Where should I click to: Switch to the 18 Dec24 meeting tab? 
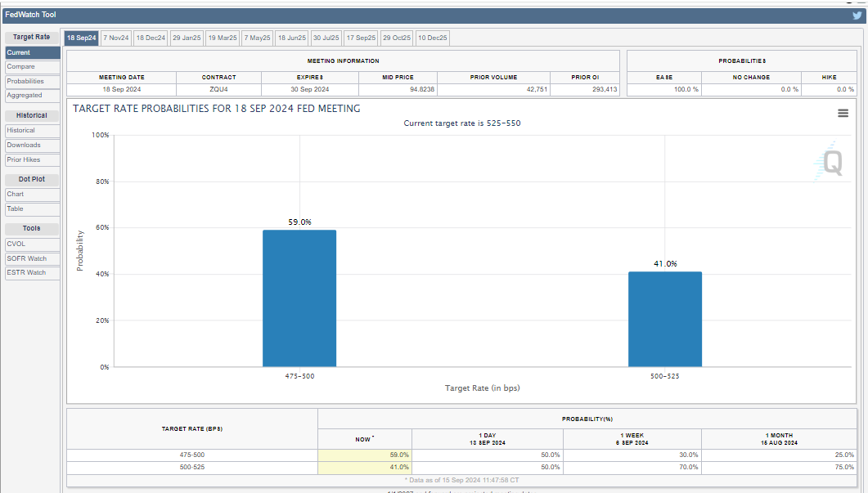pos(151,38)
